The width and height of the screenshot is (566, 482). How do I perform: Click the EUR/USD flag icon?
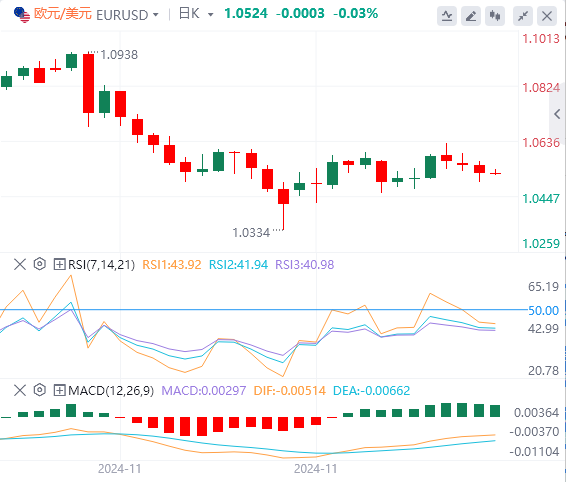click(22, 15)
